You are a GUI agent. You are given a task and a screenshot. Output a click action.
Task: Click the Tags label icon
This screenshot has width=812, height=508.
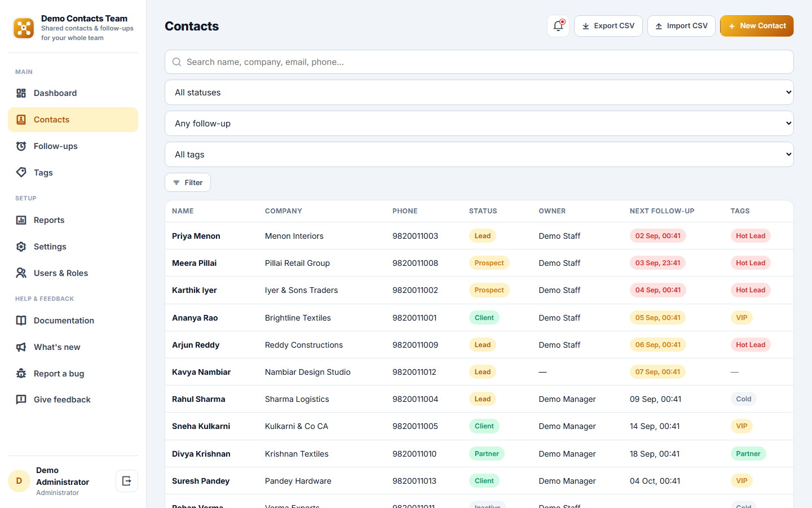coord(21,173)
